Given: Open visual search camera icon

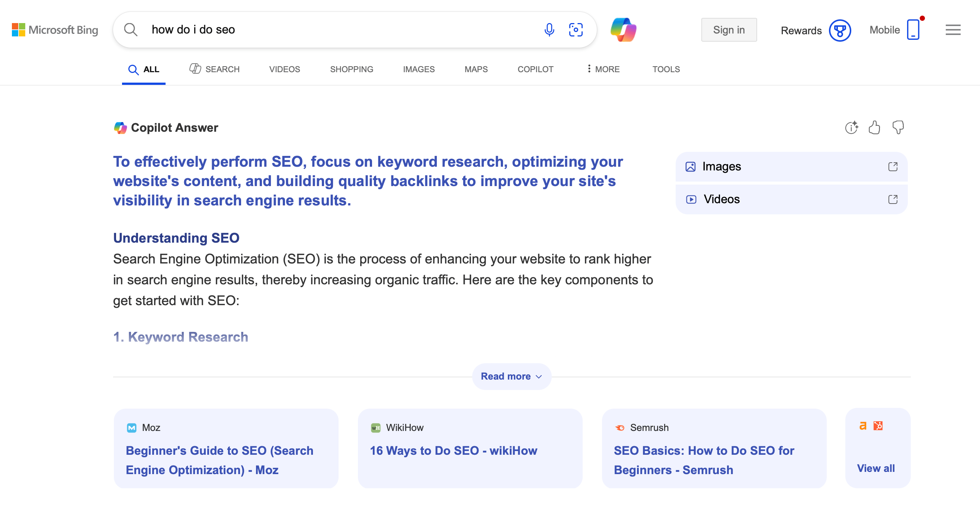Looking at the screenshot, I should (576, 30).
